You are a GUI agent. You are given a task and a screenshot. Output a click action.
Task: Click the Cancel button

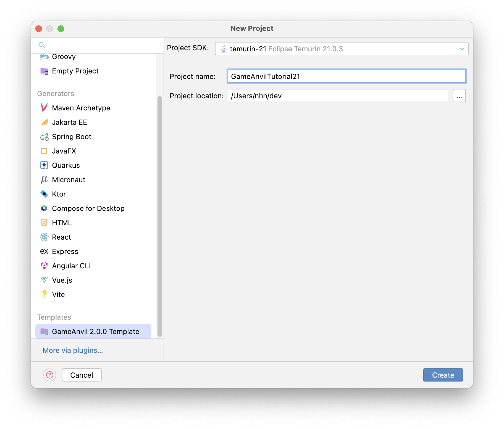(x=82, y=375)
